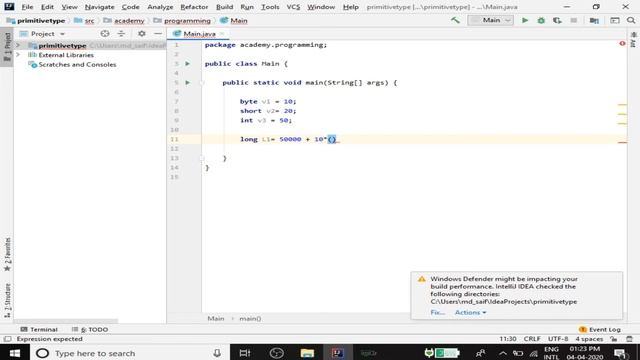
Task: Collapse all icon in Project panel
Action: 121,33
